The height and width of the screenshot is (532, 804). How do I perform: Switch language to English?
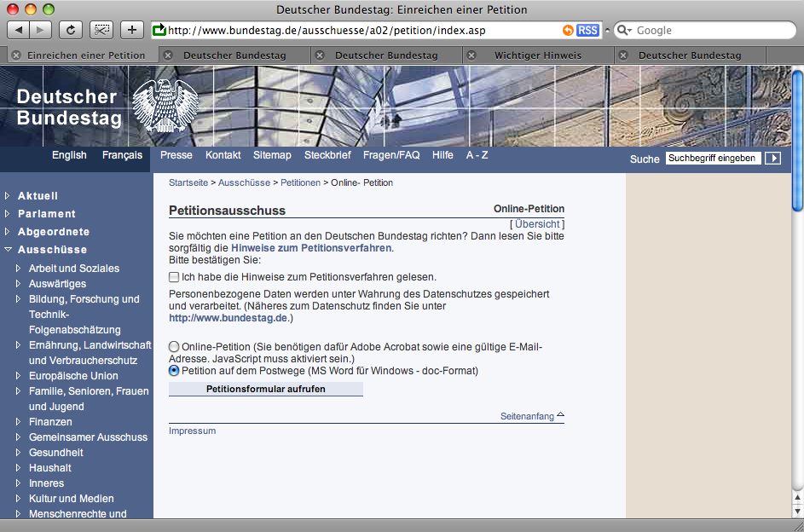coord(69,155)
